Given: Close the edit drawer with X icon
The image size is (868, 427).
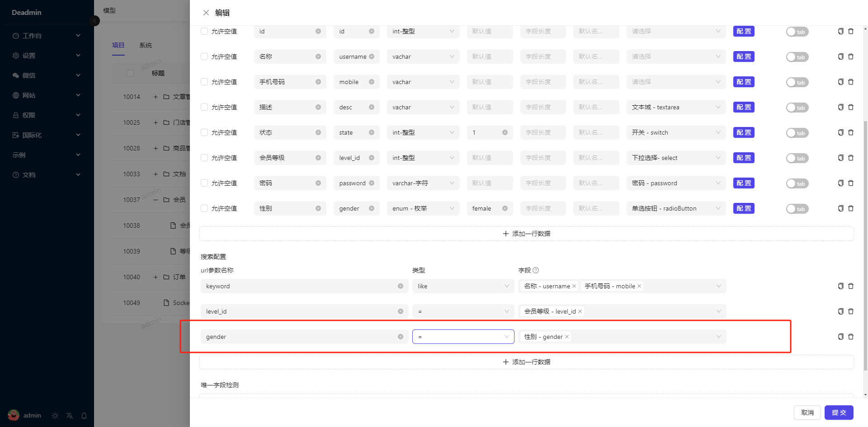Looking at the screenshot, I should (x=206, y=13).
